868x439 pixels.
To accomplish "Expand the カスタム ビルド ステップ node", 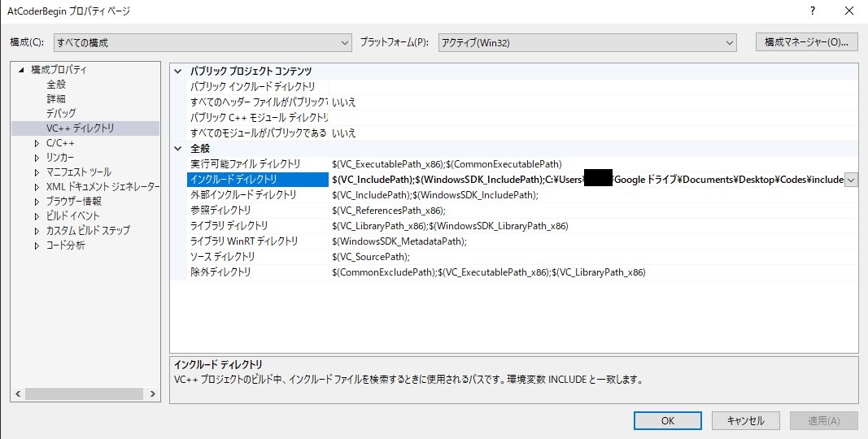I will tap(37, 231).
